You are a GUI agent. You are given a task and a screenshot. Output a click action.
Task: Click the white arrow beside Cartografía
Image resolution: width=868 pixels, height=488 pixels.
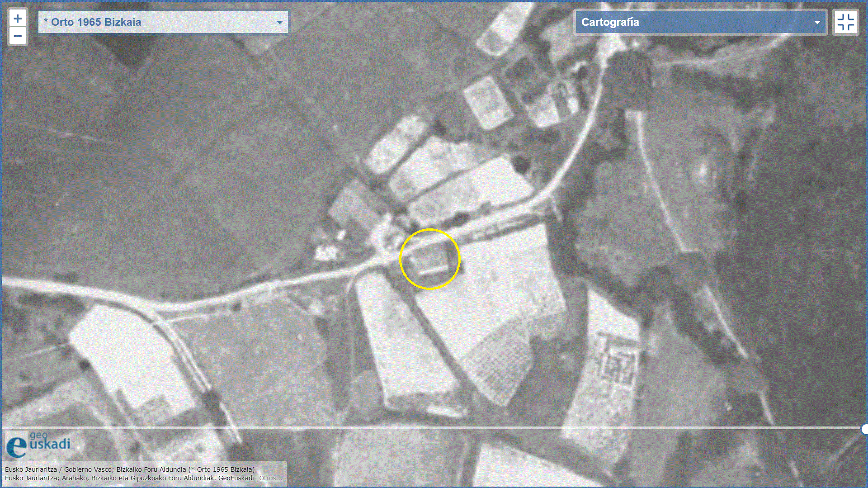(817, 22)
